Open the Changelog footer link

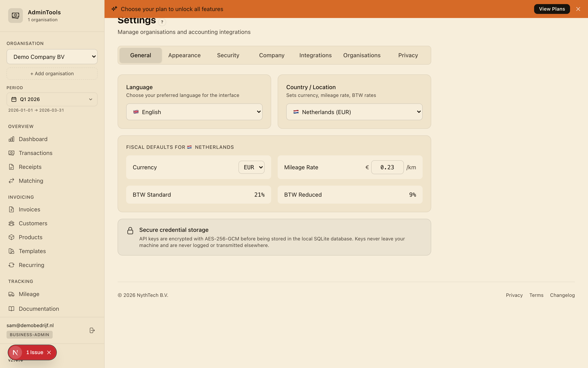pyautogui.click(x=562, y=295)
